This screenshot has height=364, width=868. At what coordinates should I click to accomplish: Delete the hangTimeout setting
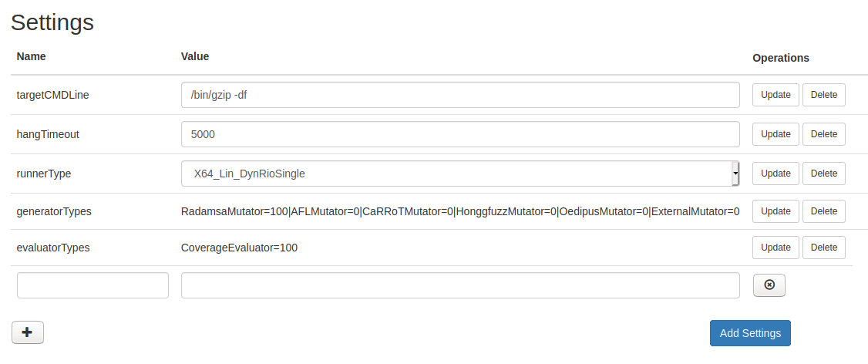823,134
